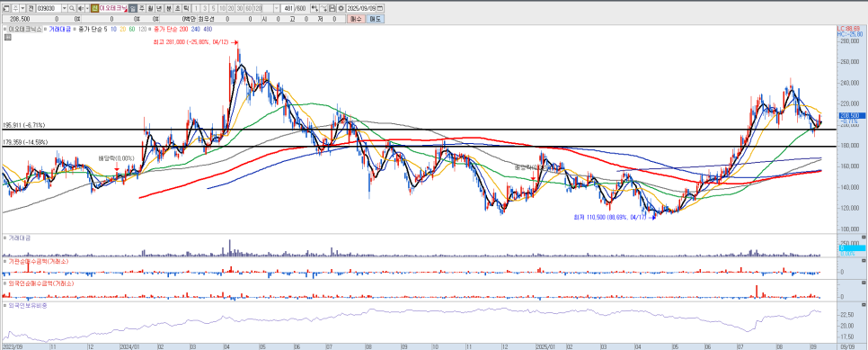The image size is (868, 350).
Task: Click the green 신 badge icon
Action: [x=94, y=8]
